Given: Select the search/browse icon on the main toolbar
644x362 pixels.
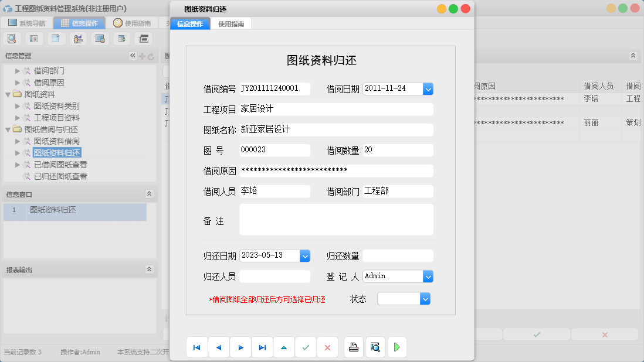Looking at the screenshot, I should [12, 38].
